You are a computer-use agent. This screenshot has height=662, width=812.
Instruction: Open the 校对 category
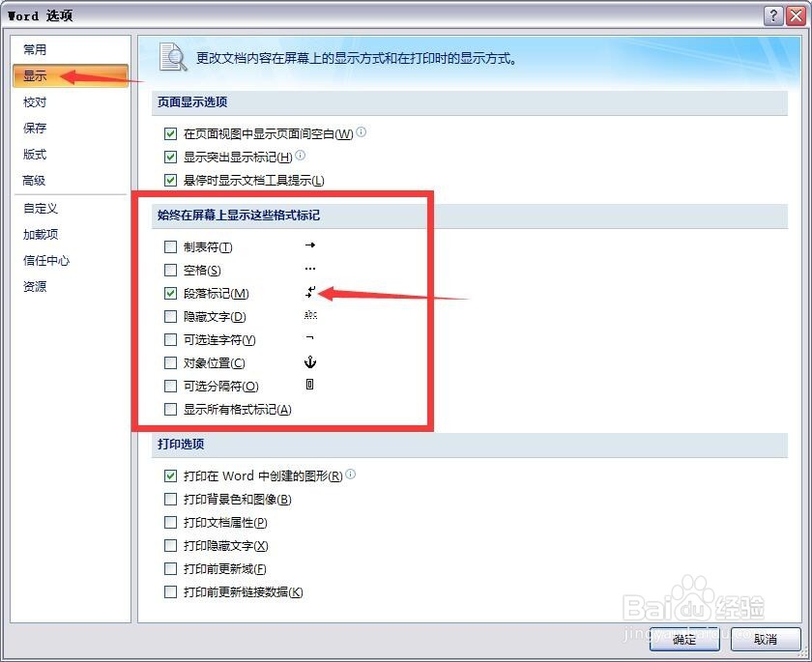tap(35, 102)
